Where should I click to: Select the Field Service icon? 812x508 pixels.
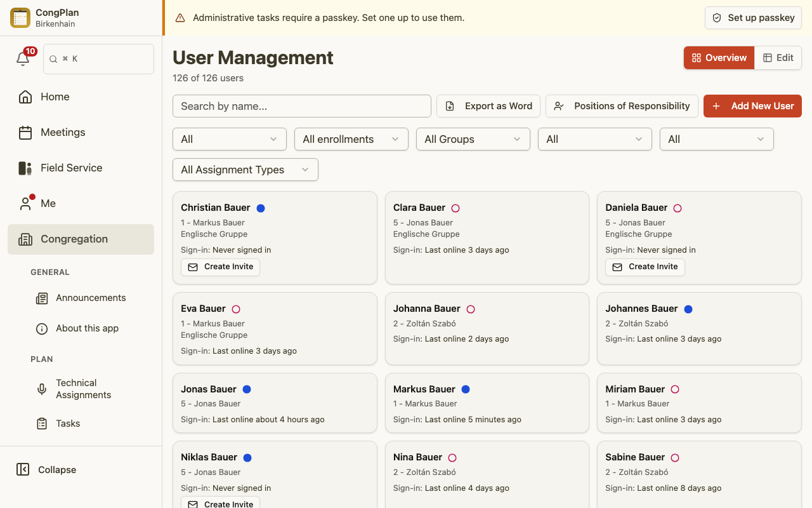tap(25, 168)
